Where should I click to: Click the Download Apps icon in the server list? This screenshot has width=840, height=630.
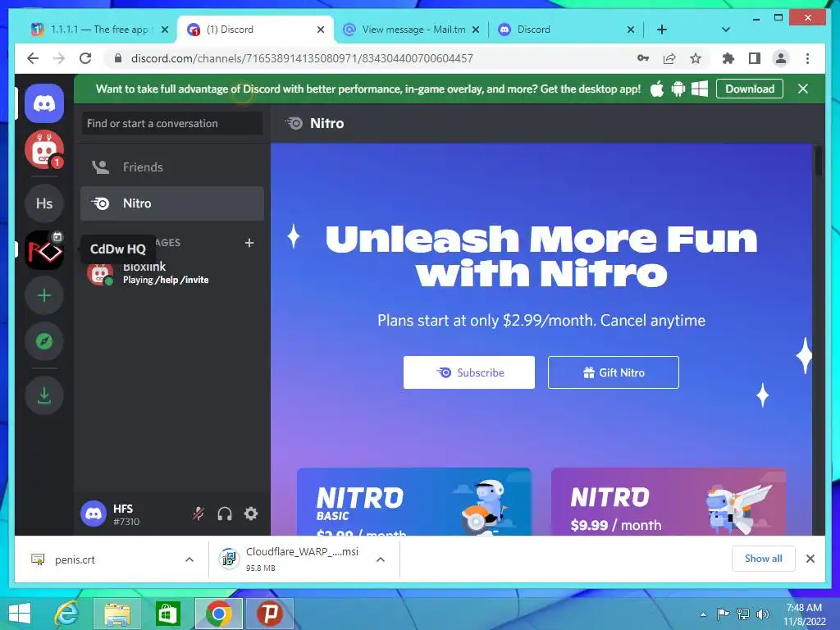tap(44, 395)
